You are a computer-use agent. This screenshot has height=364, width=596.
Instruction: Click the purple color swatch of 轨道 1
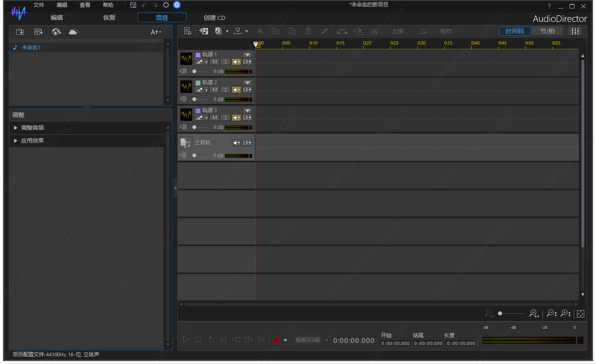(198, 55)
